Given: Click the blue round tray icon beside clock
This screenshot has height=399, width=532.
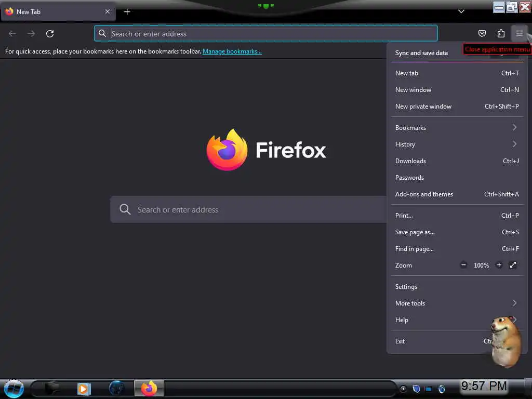Looking at the screenshot, I should (442, 389).
